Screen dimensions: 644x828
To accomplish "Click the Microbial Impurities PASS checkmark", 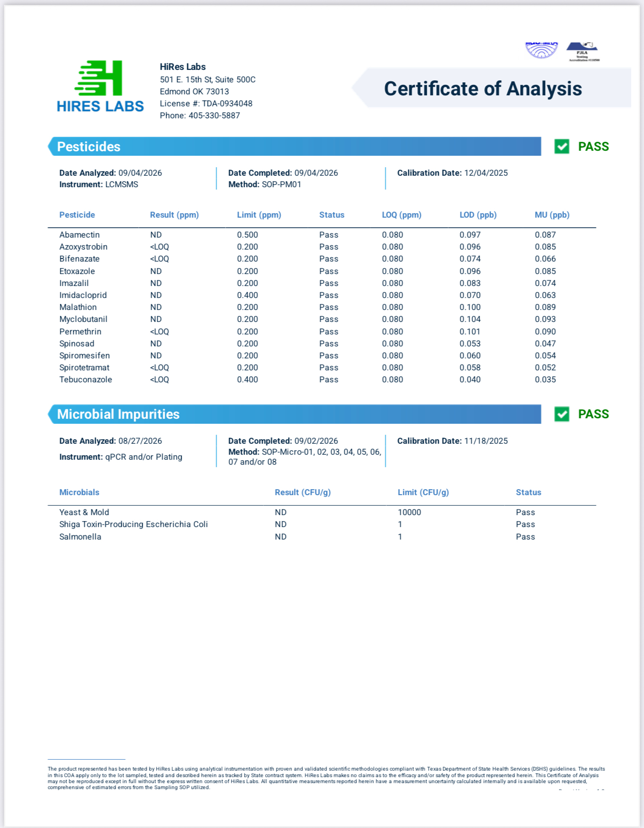I will (x=562, y=414).
